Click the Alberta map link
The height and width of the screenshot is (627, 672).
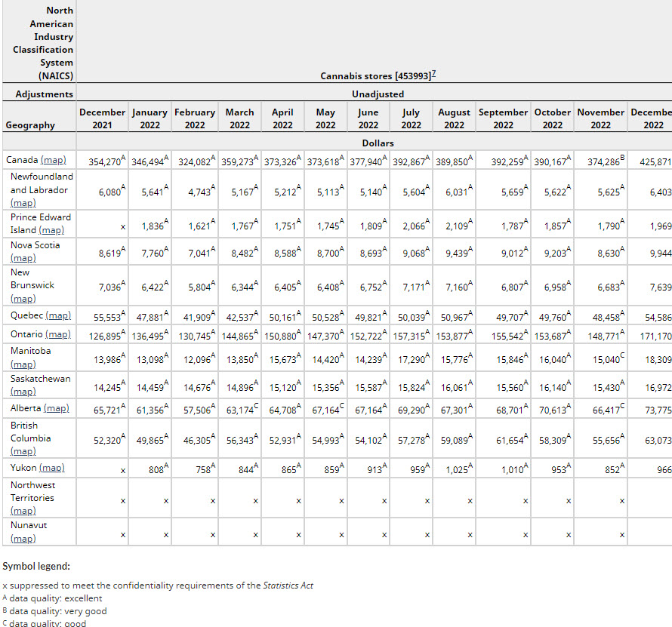pyautogui.click(x=56, y=408)
